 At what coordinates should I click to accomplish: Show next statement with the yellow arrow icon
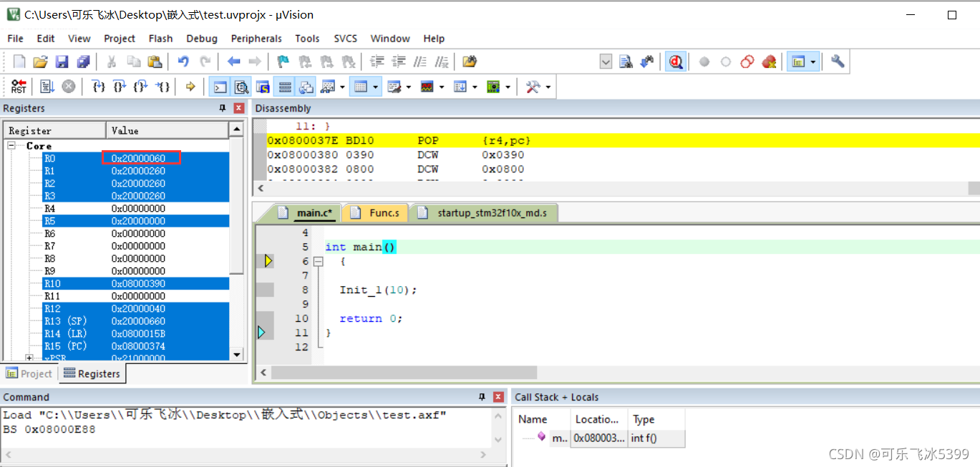click(x=190, y=87)
